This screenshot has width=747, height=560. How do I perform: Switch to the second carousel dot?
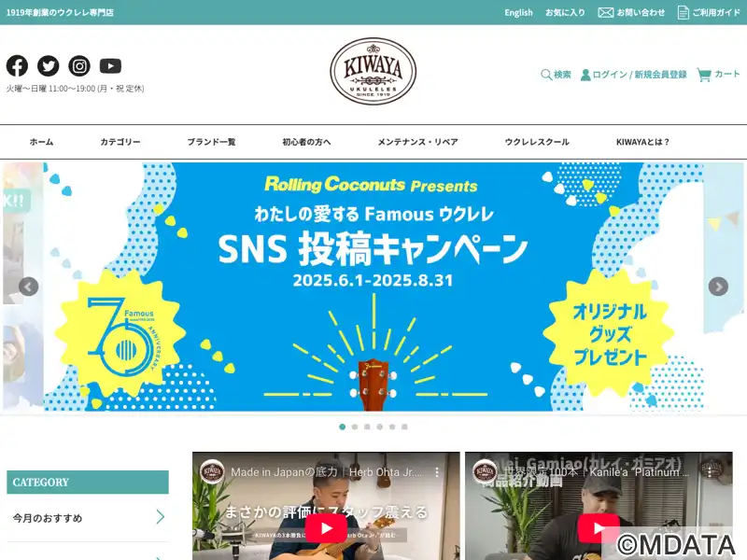coord(355,427)
